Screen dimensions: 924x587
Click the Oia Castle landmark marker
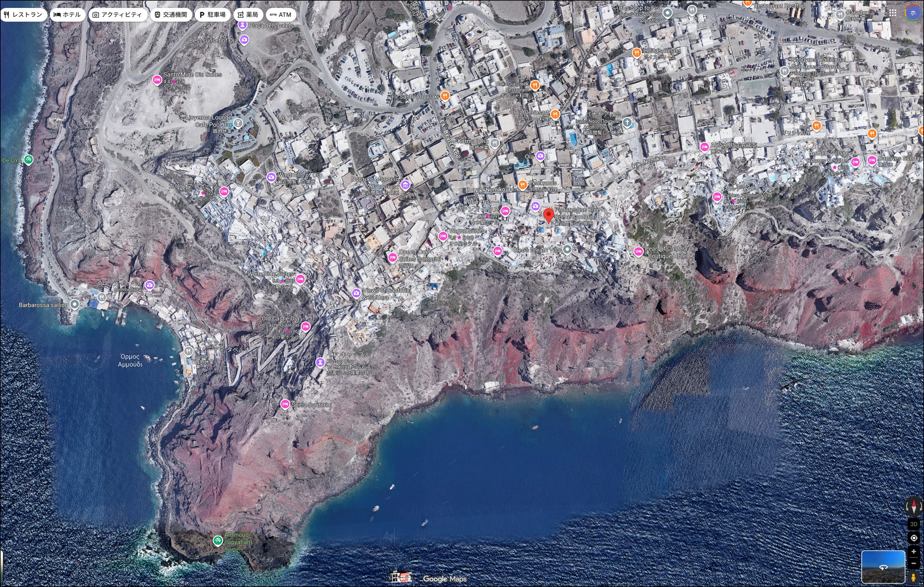(x=320, y=362)
